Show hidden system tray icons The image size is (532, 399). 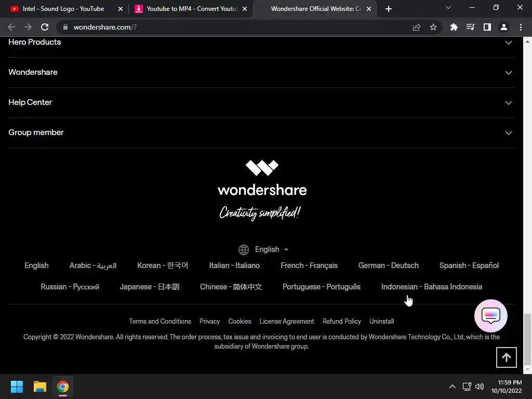(453, 387)
